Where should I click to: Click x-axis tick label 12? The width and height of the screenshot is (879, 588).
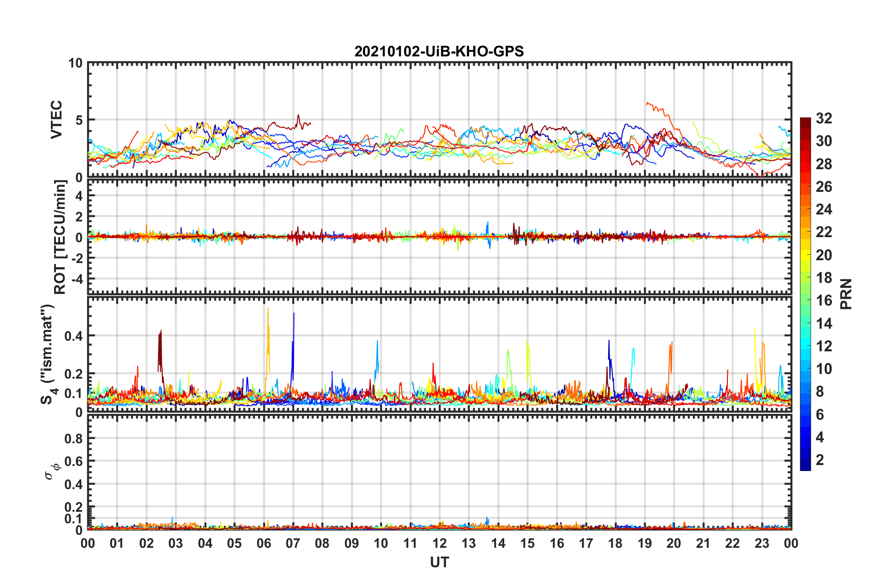pos(439,543)
